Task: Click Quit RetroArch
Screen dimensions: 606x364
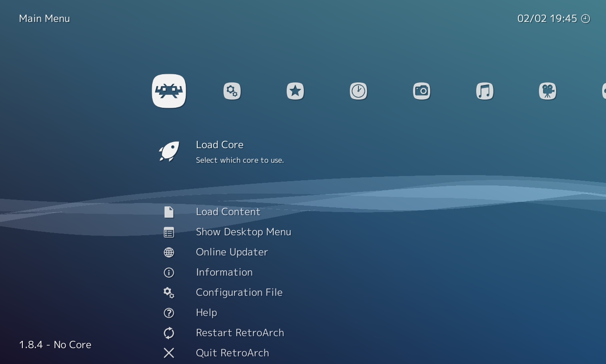Action: point(232,353)
